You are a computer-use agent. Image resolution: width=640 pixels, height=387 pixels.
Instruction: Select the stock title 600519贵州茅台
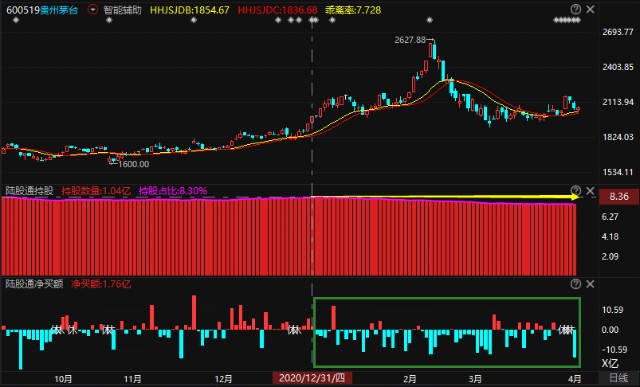pyautogui.click(x=42, y=10)
